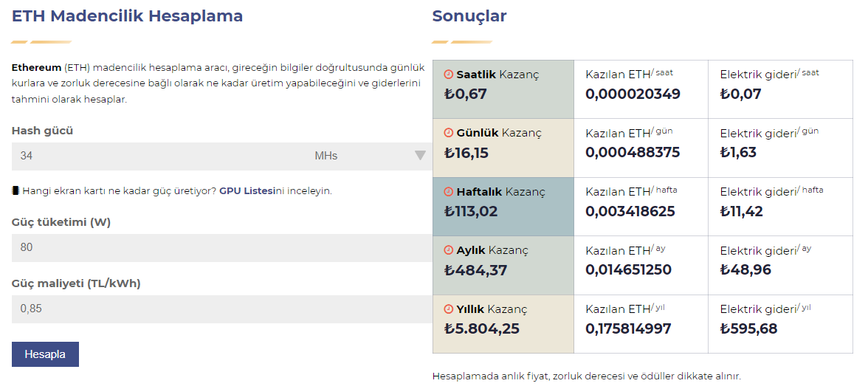The width and height of the screenshot is (868, 389).
Task: Click the Sonuçlar heading
Action: pos(469,16)
